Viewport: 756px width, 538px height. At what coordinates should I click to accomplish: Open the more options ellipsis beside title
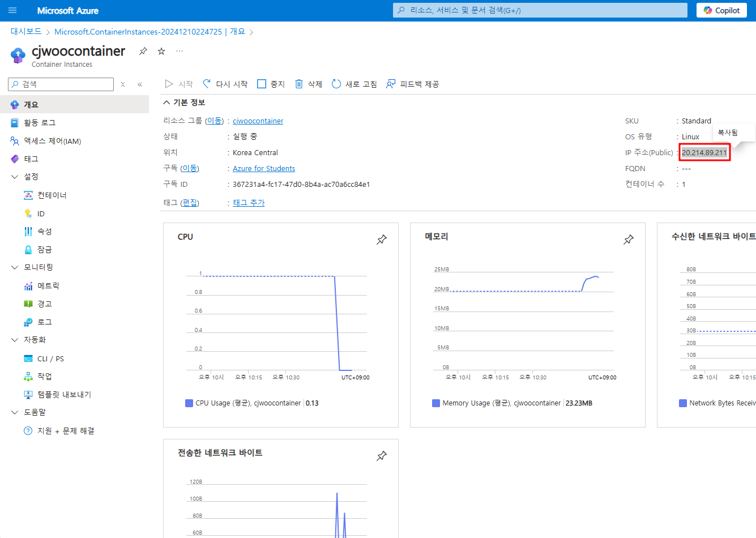tap(180, 51)
